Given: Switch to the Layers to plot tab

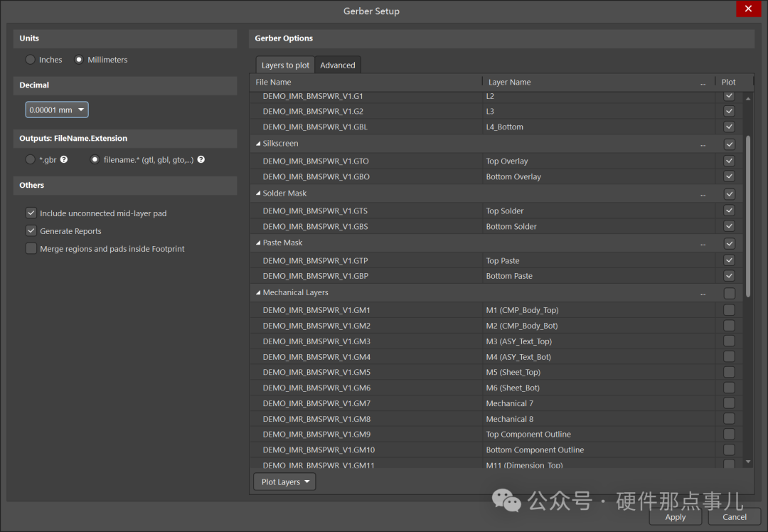Looking at the screenshot, I should point(285,65).
